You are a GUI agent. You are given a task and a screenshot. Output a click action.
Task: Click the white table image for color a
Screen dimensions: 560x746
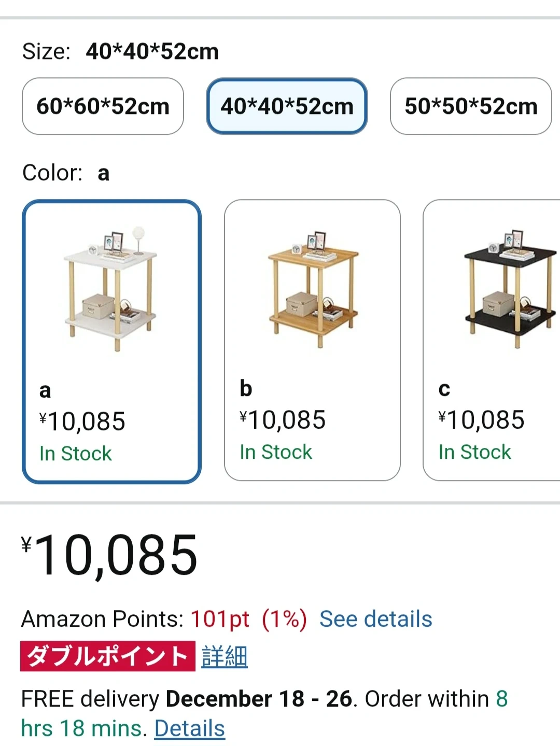[111, 288]
